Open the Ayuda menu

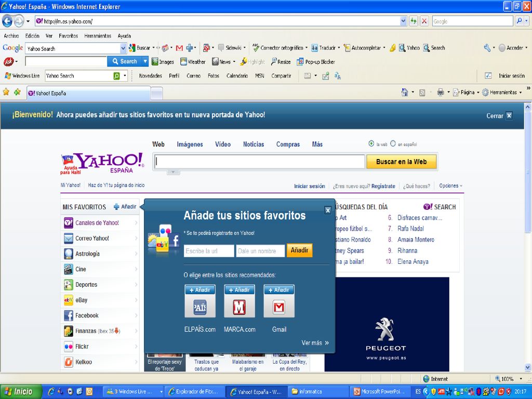[x=124, y=36]
